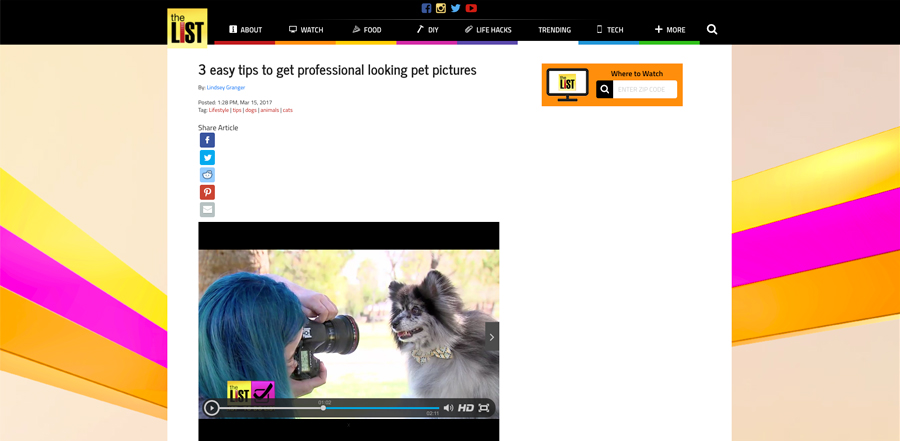The width and height of the screenshot is (900, 441).
Task: Open the Trending section
Action: click(x=554, y=30)
